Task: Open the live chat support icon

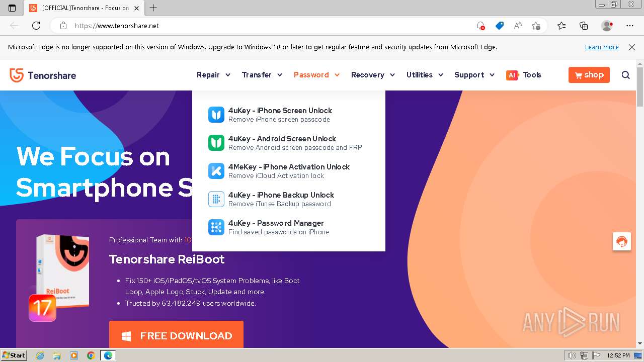Action: click(x=622, y=241)
